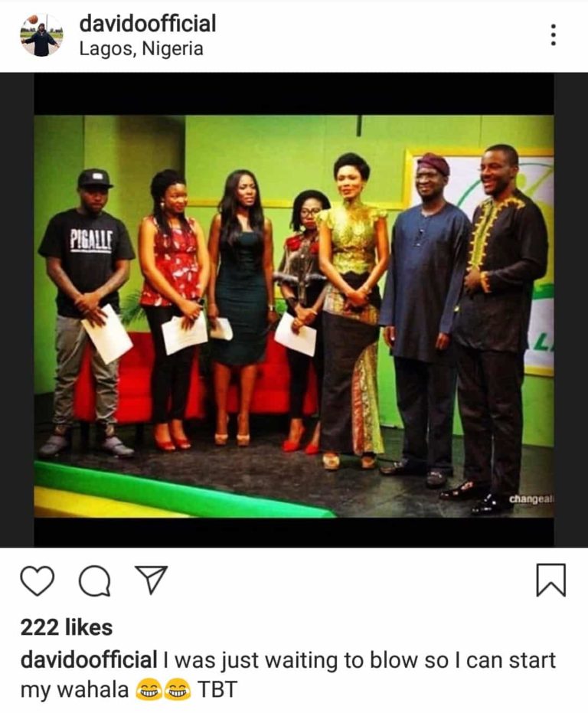Share the post using the paper plane icon
Viewport: 588px width, 713px height.
coord(152,579)
